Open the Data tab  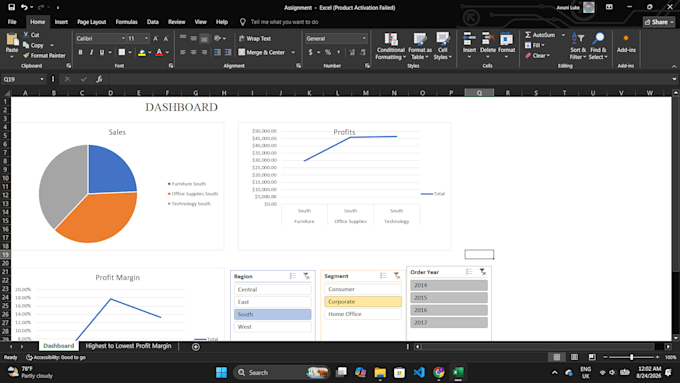point(153,22)
